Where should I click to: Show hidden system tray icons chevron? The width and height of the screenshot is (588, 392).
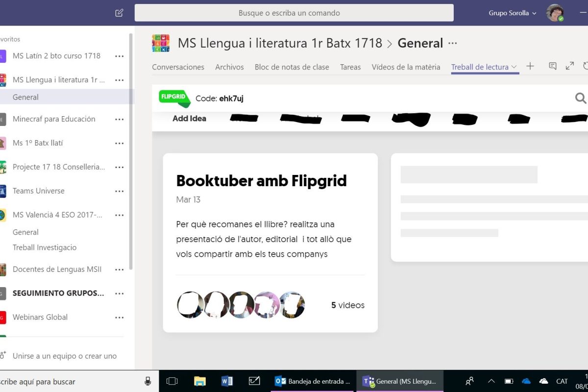pyautogui.click(x=491, y=381)
